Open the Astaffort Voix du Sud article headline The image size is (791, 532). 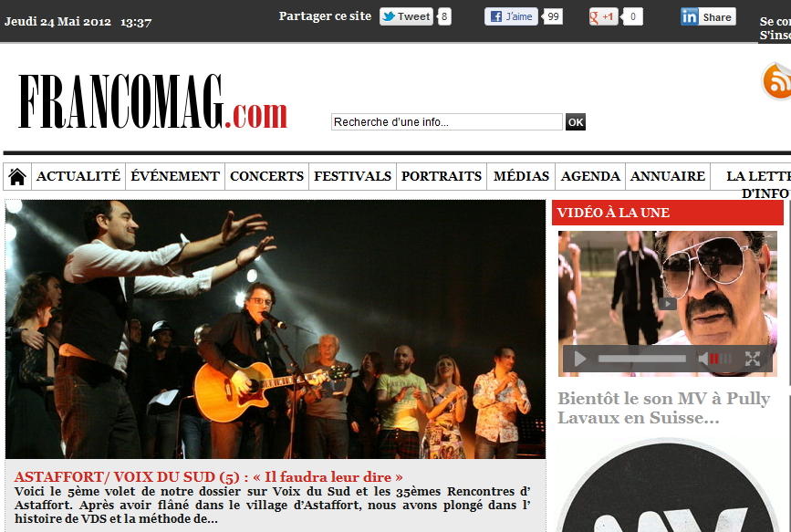[x=208, y=477]
